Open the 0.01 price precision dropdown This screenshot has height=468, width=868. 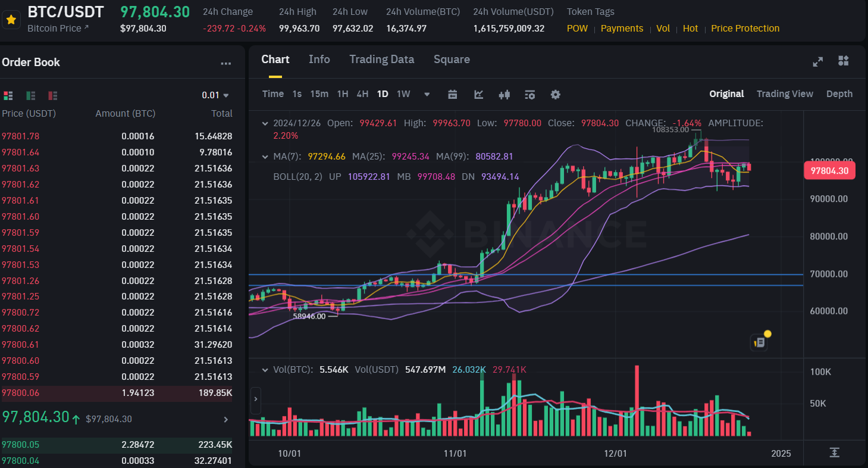pos(215,95)
